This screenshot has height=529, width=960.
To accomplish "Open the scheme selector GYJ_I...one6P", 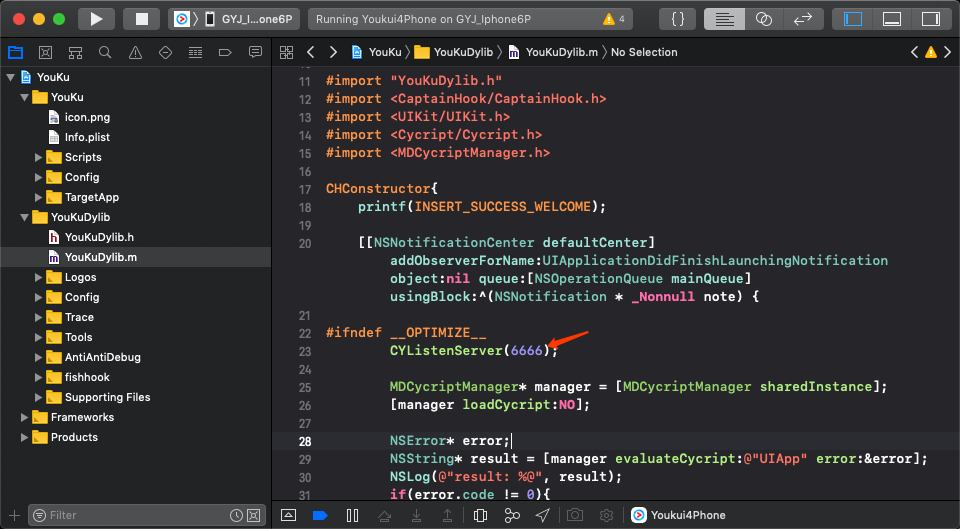I will tap(234, 19).
